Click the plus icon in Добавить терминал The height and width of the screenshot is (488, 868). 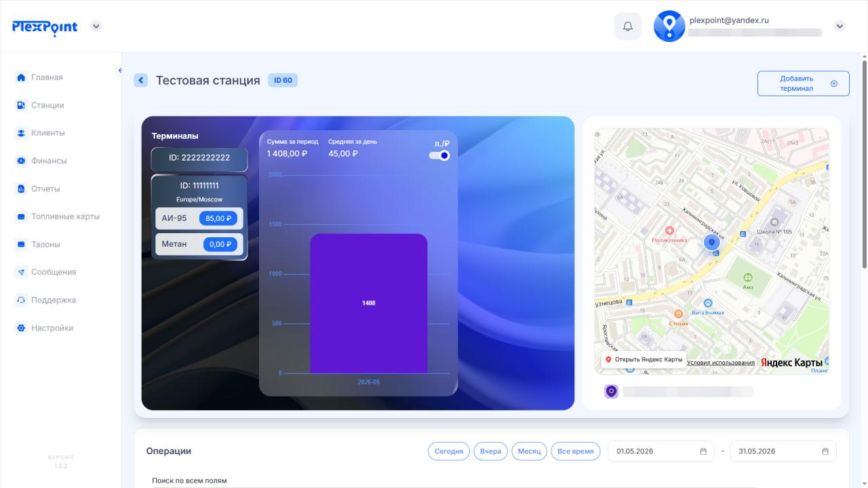pos(834,83)
